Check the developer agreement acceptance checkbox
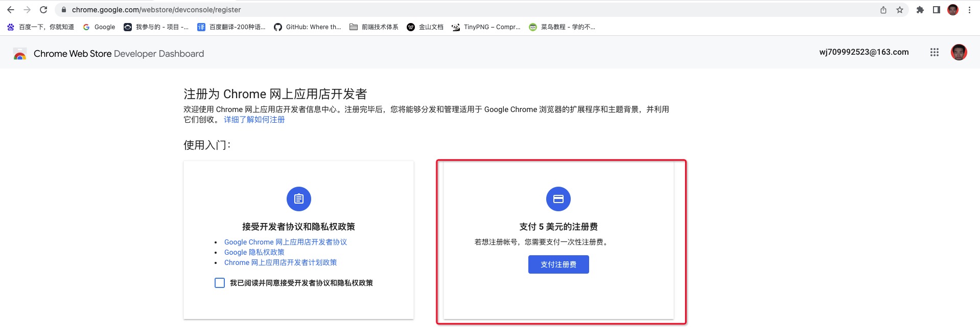Image resolution: width=980 pixels, height=334 pixels. 220,283
